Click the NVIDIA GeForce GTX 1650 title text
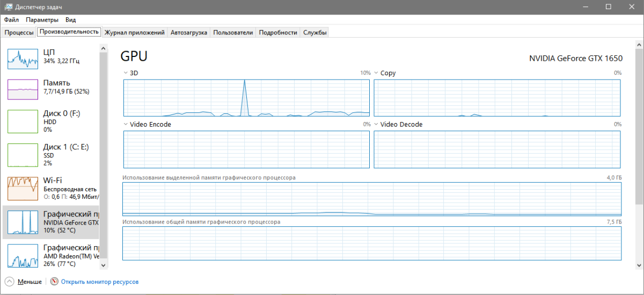This screenshot has height=295, width=644. tap(576, 58)
